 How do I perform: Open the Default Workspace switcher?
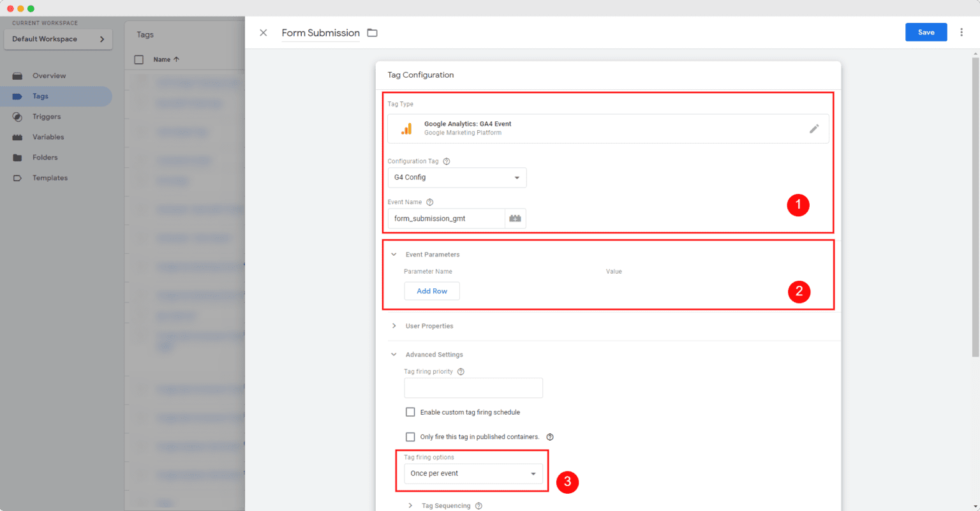(x=57, y=39)
